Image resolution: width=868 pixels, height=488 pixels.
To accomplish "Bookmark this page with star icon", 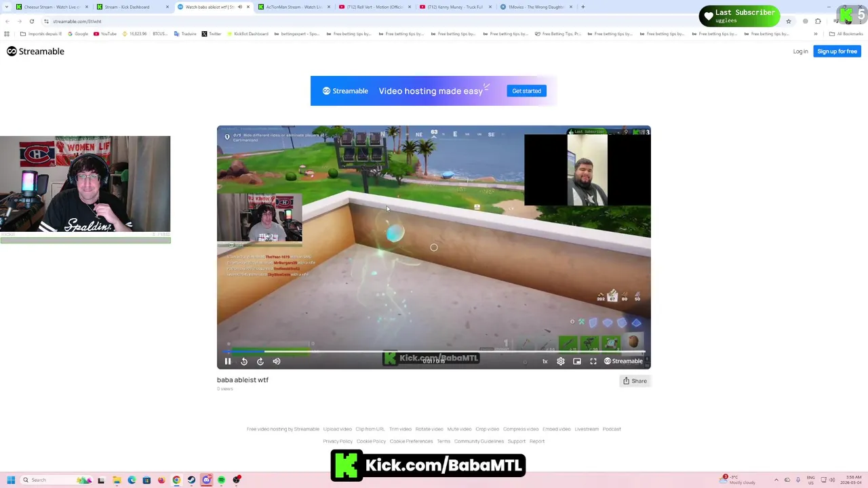I will (x=788, y=21).
